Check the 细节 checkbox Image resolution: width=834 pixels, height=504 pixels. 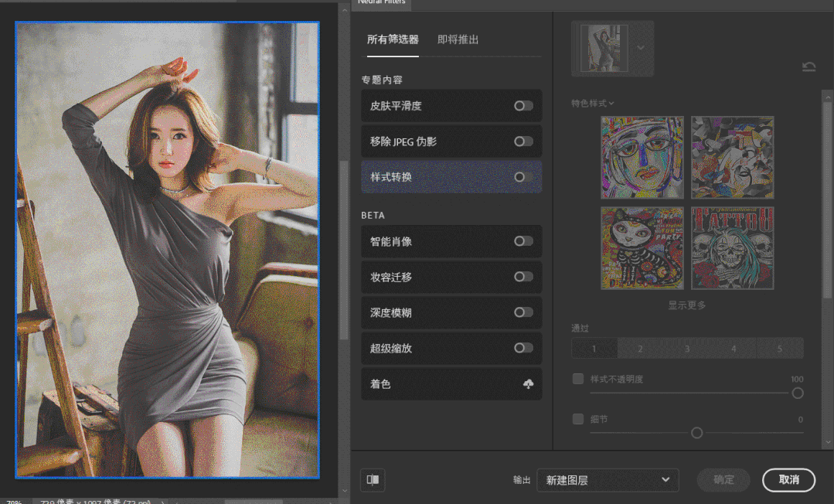tap(577, 419)
